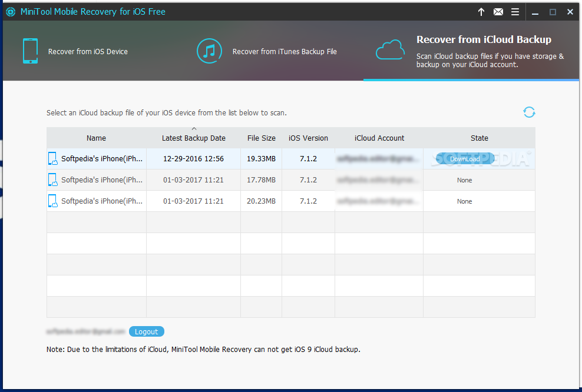Click the 20.23MB file size cell
The image size is (582, 392).
(x=262, y=201)
